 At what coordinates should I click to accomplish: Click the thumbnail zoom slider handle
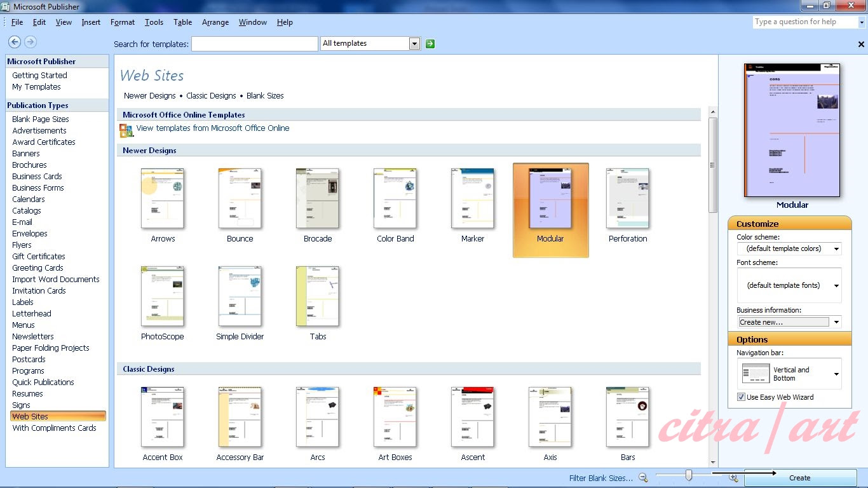(689, 475)
